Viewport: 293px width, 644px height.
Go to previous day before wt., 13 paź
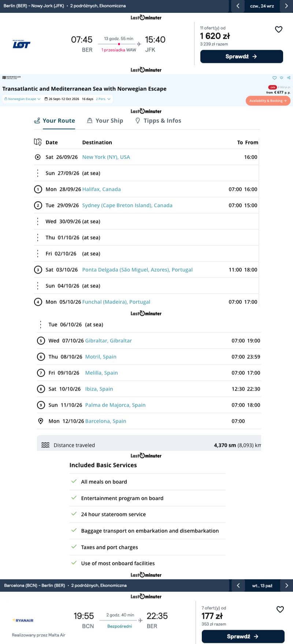[x=238, y=585]
